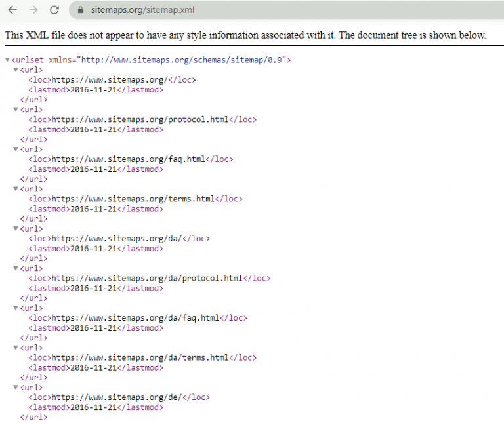Click the lastmod date under the /de/ URL
This screenshot has height=423, width=504.
coord(94,407)
